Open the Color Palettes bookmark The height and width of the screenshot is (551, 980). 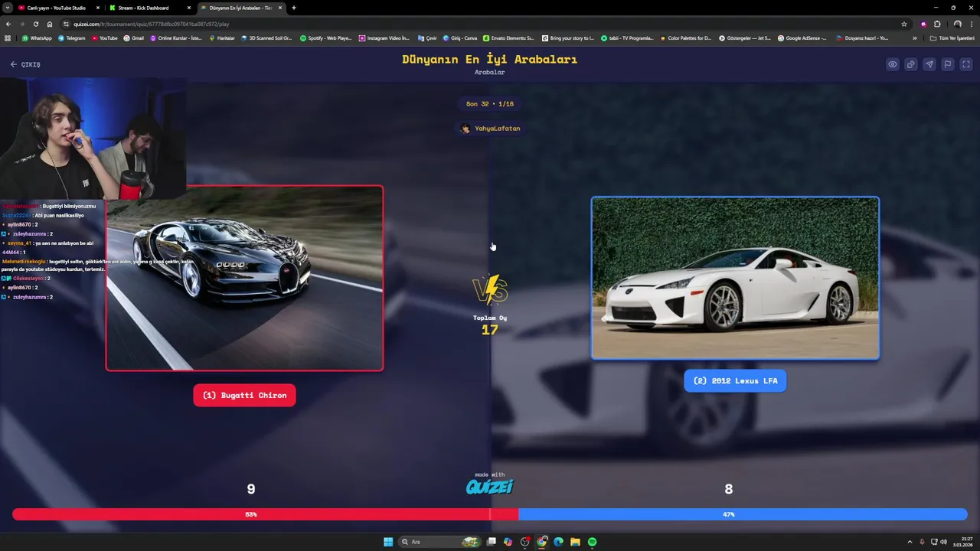coord(685,37)
